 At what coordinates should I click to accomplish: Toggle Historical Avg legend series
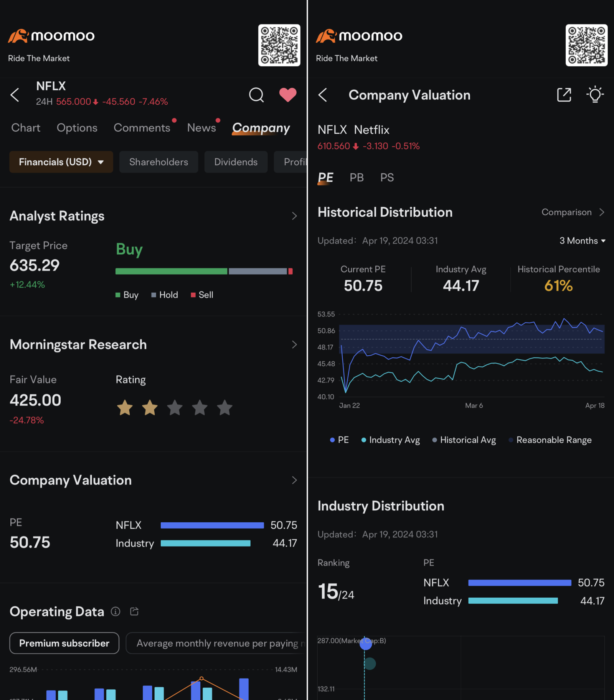pyautogui.click(x=464, y=440)
